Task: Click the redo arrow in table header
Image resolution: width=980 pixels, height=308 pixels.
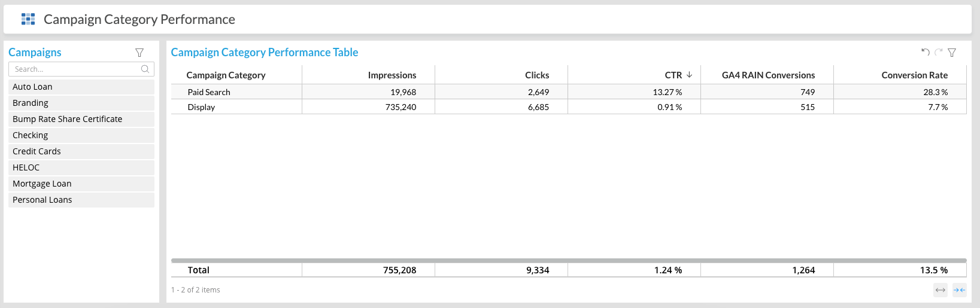Action: (x=938, y=53)
